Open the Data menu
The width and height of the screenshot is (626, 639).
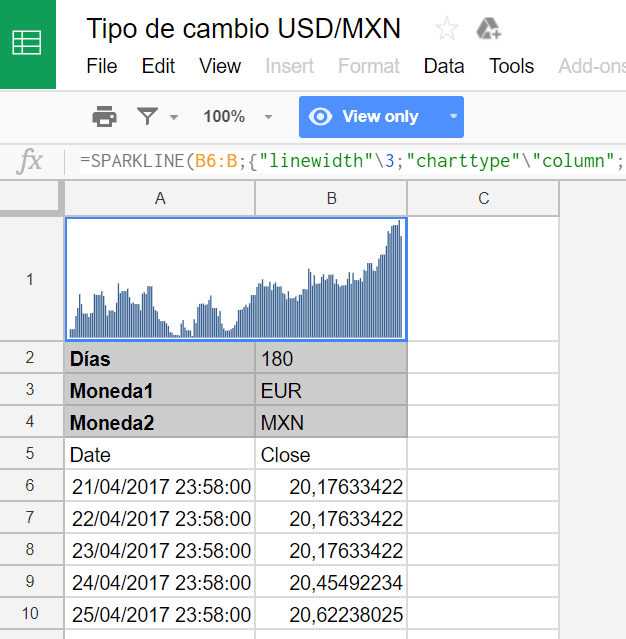click(444, 66)
